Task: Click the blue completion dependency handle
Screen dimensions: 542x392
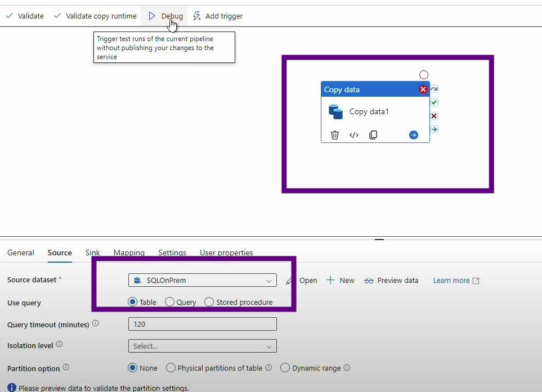Action: point(434,129)
